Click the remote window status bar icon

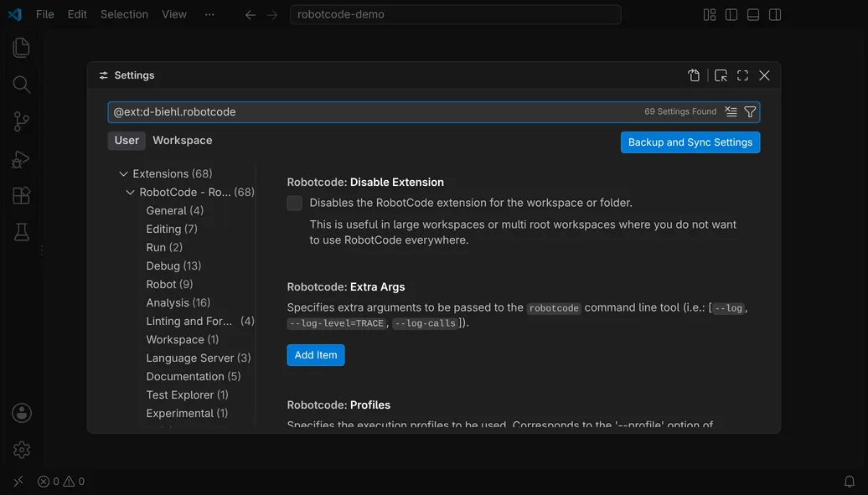[18, 481]
